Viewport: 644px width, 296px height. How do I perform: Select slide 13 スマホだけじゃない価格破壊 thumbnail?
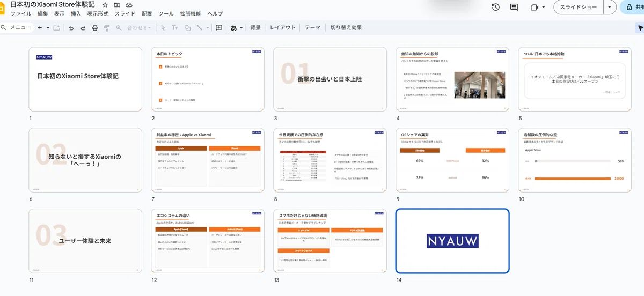(330, 241)
